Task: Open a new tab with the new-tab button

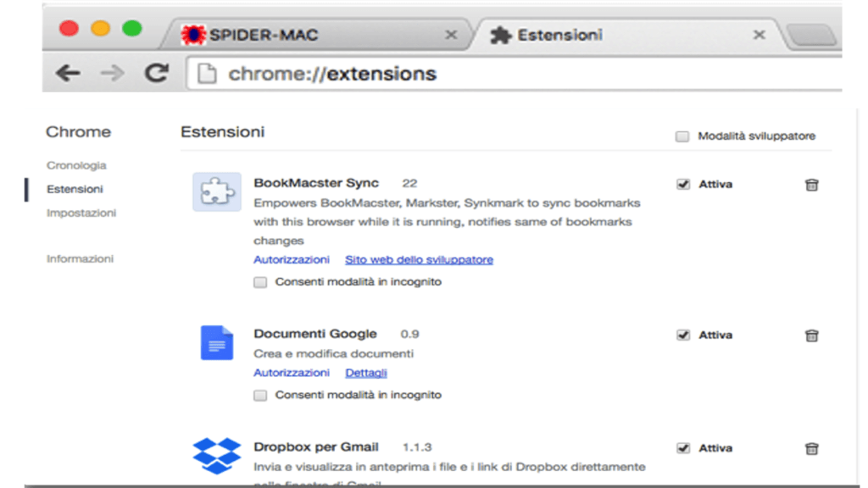Action: tap(811, 35)
